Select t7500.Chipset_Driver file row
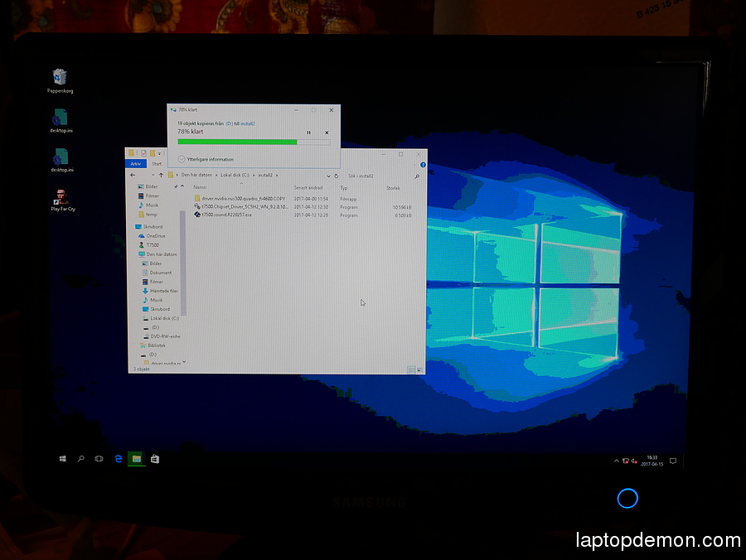The width and height of the screenshot is (746, 560). click(x=303, y=207)
